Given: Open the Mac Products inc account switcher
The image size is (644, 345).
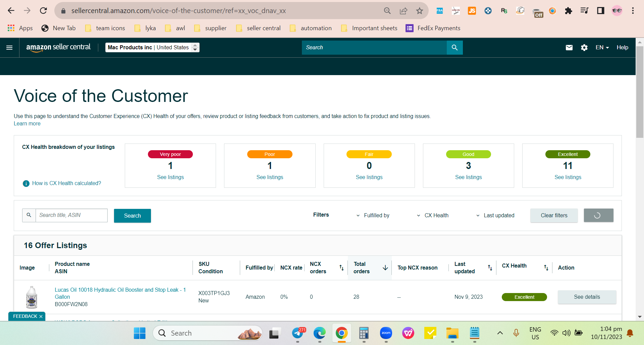Looking at the screenshot, I should (152, 48).
